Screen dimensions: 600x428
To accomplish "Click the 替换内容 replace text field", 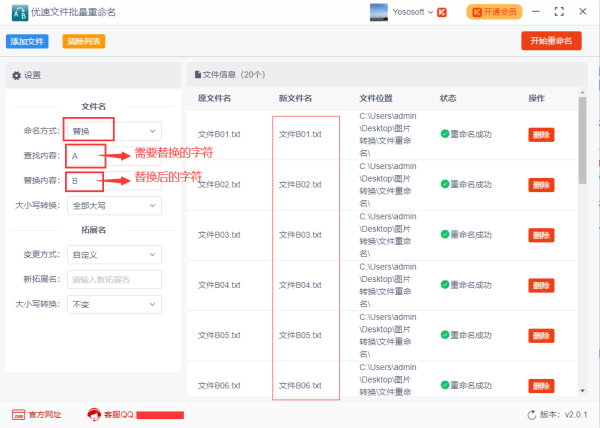I will [112, 181].
